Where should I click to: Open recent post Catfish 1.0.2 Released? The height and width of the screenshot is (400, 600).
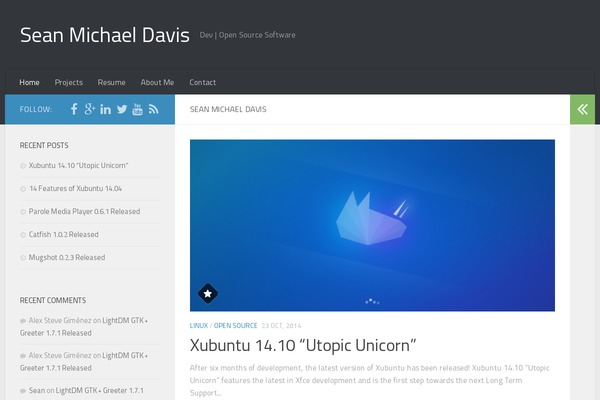click(64, 234)
